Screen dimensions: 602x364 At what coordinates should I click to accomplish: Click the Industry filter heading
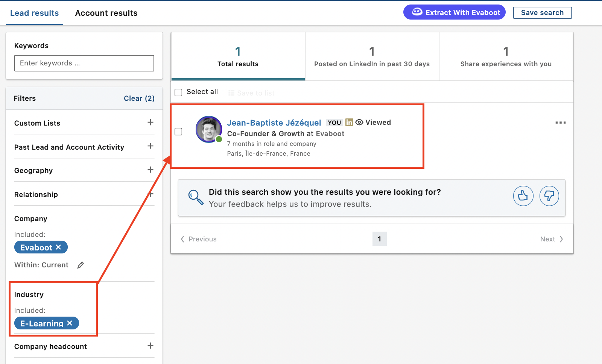click(29, 295)
